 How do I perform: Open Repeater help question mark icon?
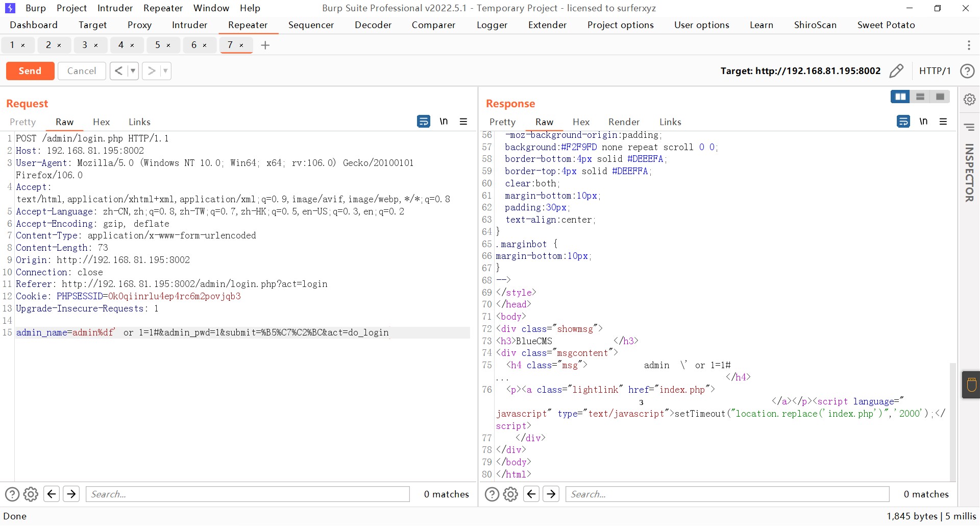[967, 71]
